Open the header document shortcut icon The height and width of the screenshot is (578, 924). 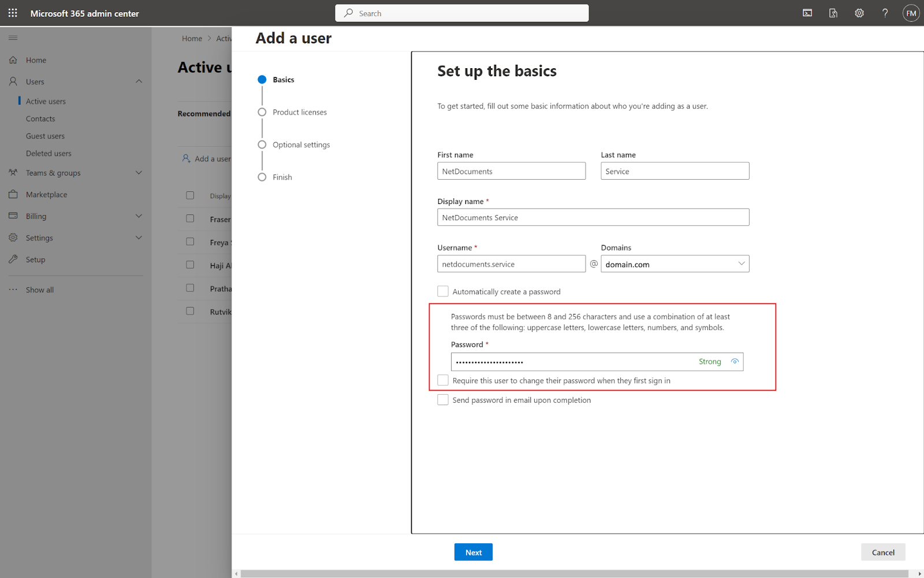click(x=833, y=13)
